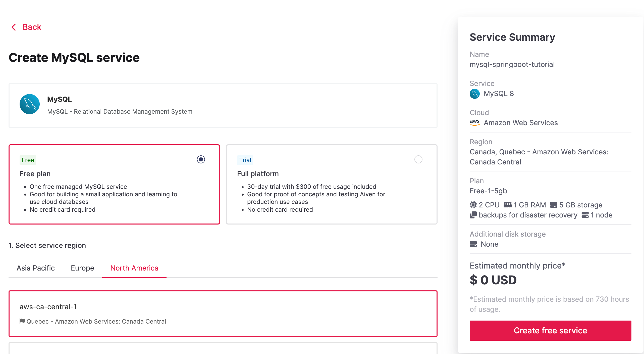The height and width of the screenshot is (354, 644).
Task: Click 'backups for disaster recovery' text
Action: click(x=528, y=215)
